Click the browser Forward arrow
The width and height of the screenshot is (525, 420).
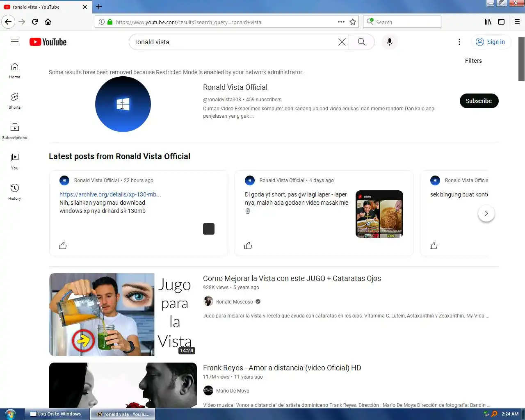[22, 22]
